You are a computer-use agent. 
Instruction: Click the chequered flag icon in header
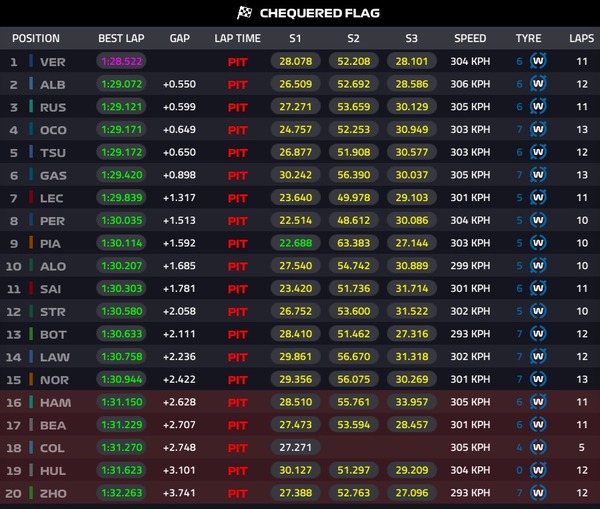[x=244, y=13]
